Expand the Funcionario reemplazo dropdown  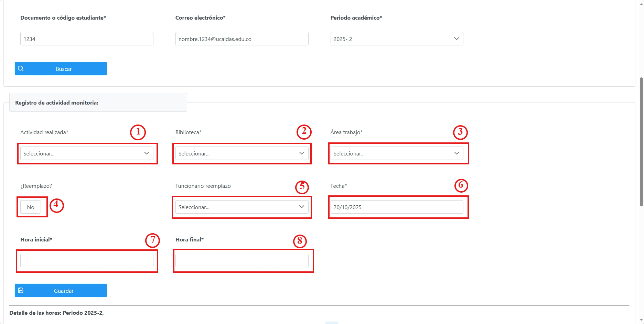241,207
